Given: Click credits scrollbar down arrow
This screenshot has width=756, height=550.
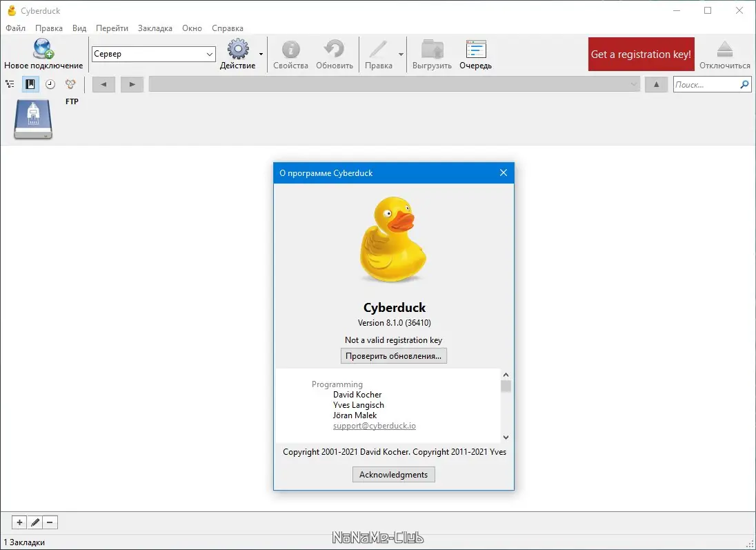Looking at the screenshot, I should coord(506,437).
